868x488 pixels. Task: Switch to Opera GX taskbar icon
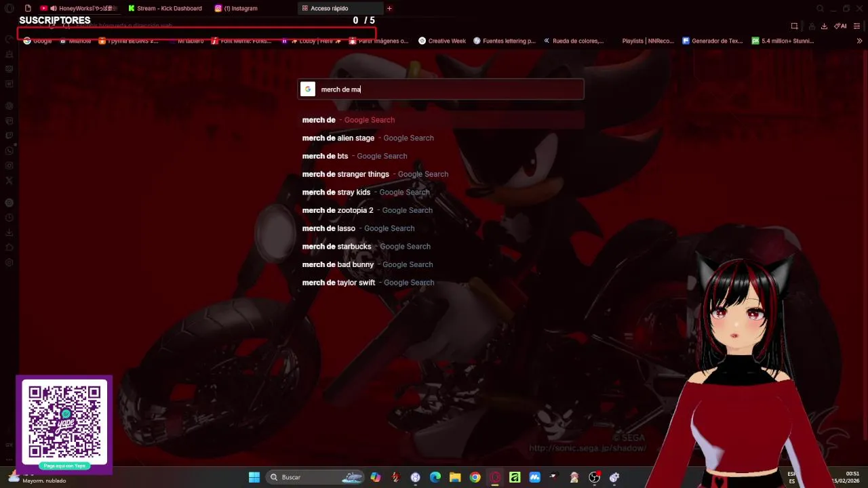[x=495, y=477]
